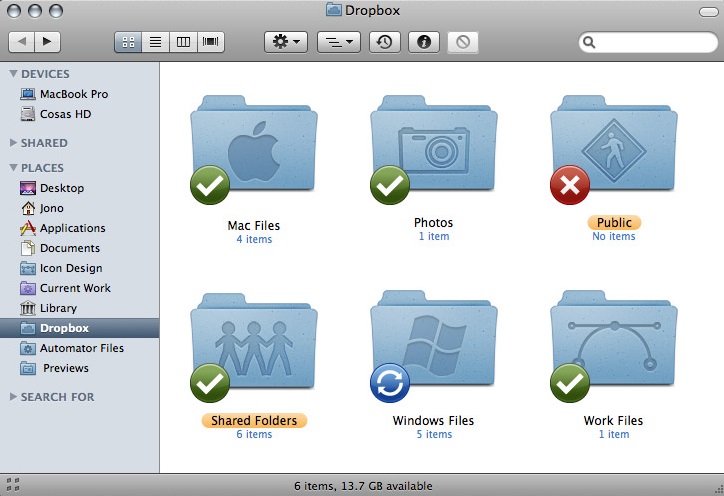Open Previews folder in the sidebar
Viewport: 724px width, 496px height.
tap(79, 368)
